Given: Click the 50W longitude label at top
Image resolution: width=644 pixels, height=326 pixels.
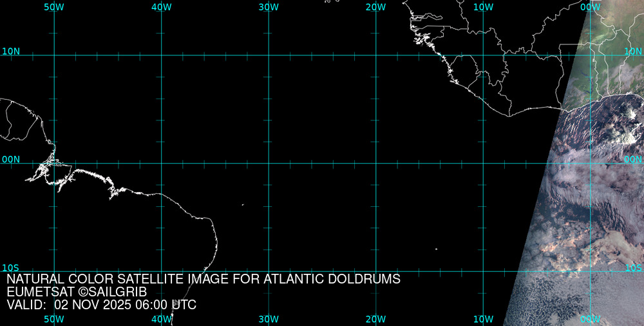Looking at the screenshot, I should [x=54, y=6].
